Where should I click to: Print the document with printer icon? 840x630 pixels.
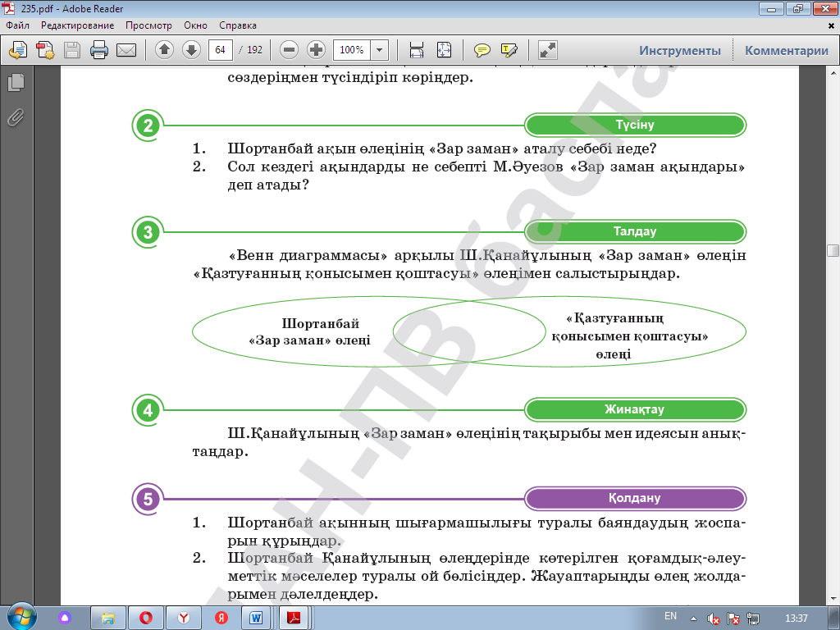coord(99,50)
